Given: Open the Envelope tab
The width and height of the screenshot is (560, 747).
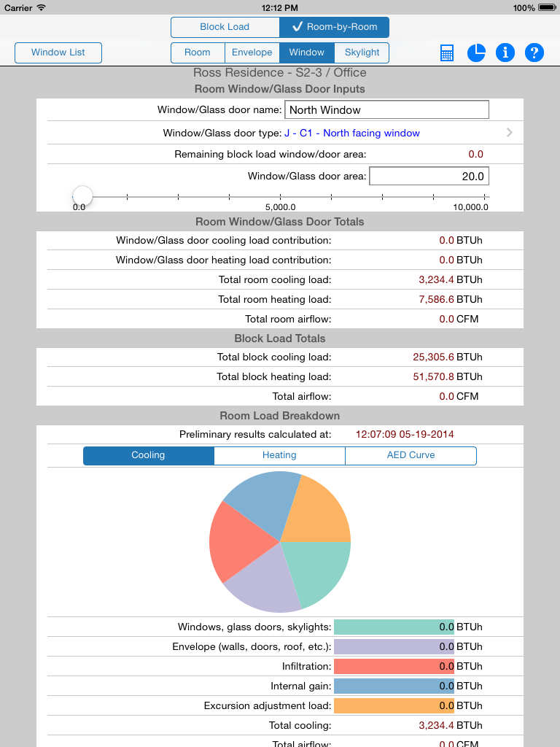Looking at the screenshot, I should click(252, 53).
